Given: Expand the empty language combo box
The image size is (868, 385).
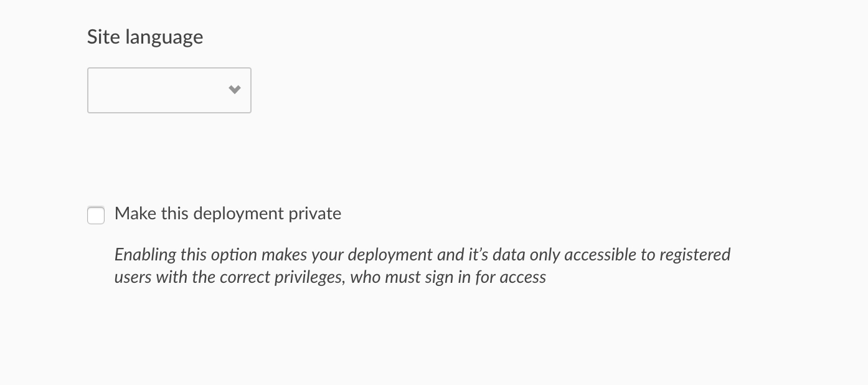Looking at the screenshot, I should [x=169, y=90].
